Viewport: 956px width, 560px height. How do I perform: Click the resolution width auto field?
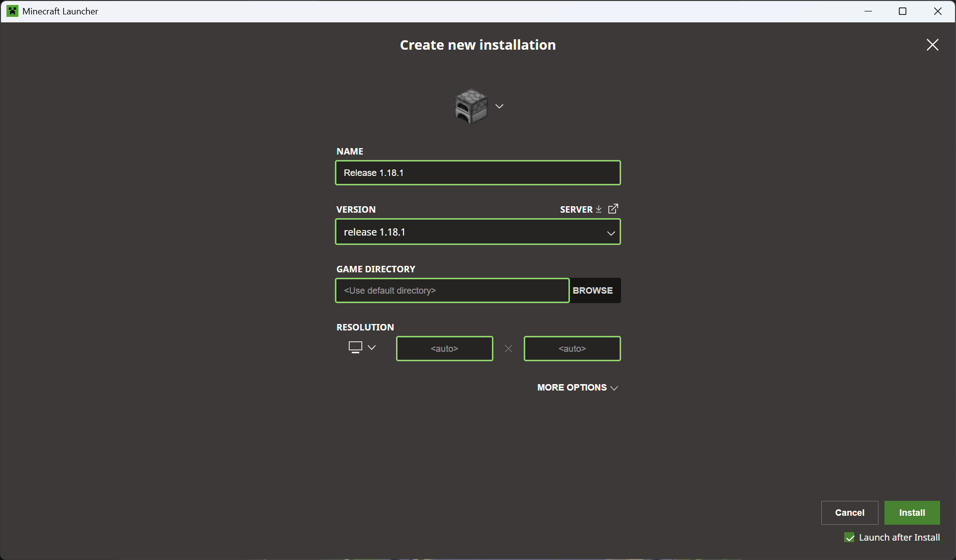pos(444,349)
